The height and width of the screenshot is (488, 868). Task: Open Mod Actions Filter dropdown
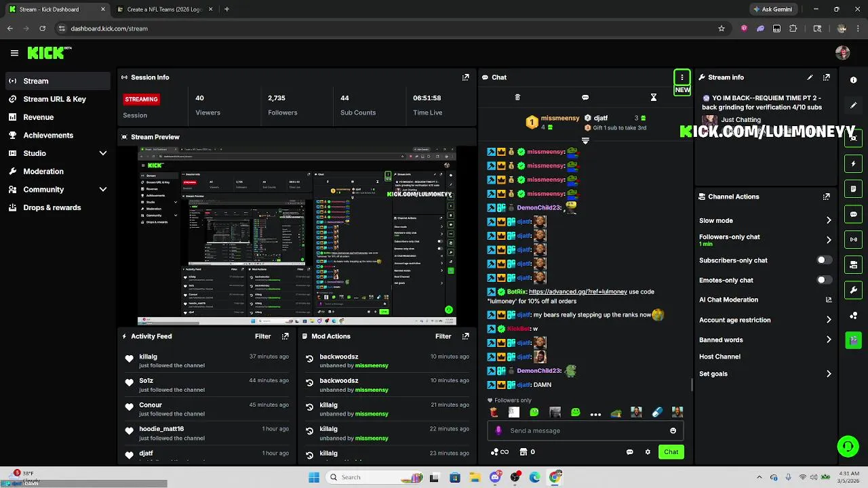pos(443,336)
